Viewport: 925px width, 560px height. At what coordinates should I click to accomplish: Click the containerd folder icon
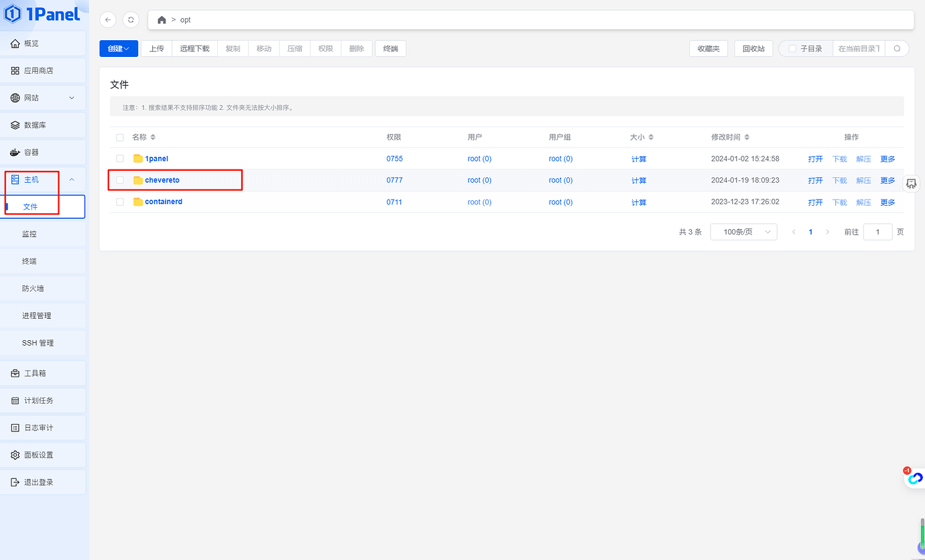[138, 202]
